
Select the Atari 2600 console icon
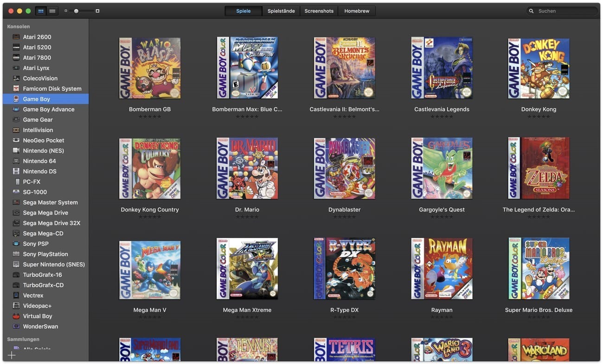point(16,37)
